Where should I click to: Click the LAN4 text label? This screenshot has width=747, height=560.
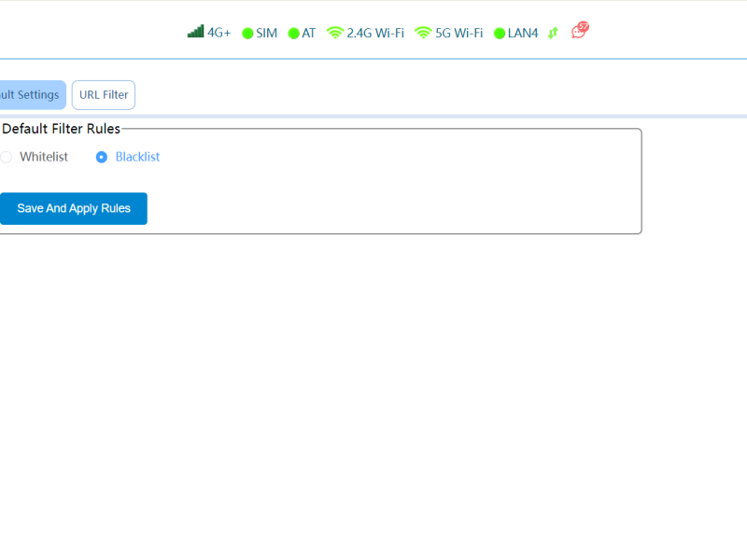[523, 33]
